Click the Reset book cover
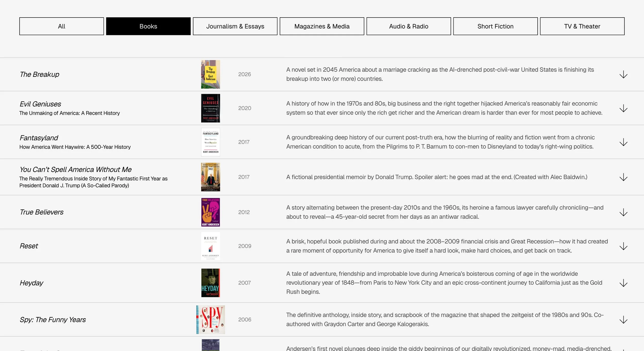The width and height of the screenshot is (644, 351). (x=210, y=246)
